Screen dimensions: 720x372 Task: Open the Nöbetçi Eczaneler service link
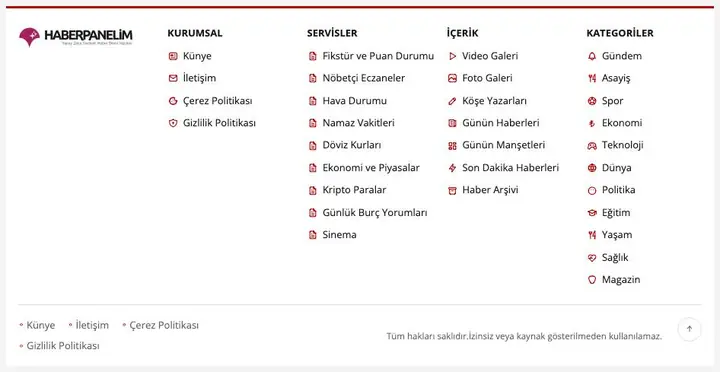pyautogui.click(x=363, y=78)
